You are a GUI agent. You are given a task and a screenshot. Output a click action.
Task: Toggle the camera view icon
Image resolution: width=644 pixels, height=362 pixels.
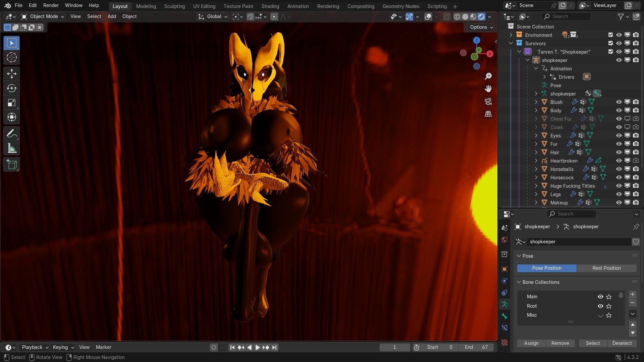click(x=488, y=102)
